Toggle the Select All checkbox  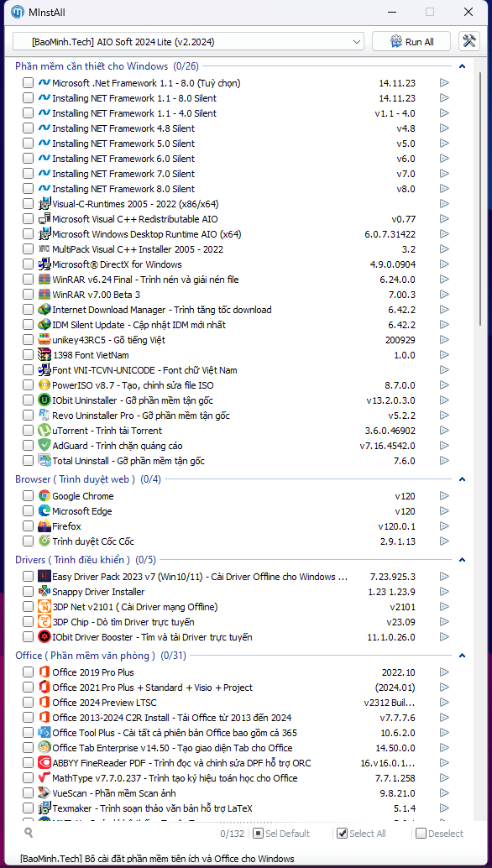(x=342, y=833)
